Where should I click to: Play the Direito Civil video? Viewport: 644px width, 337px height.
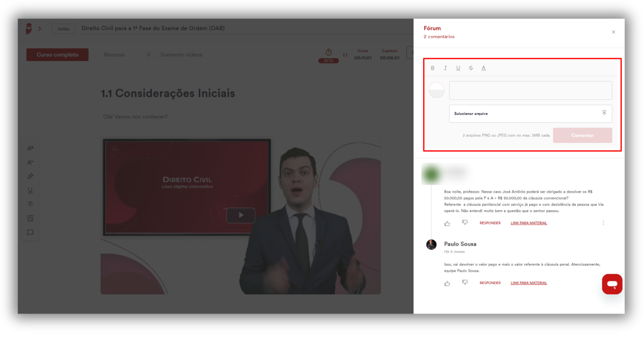[x=241, y=215]
